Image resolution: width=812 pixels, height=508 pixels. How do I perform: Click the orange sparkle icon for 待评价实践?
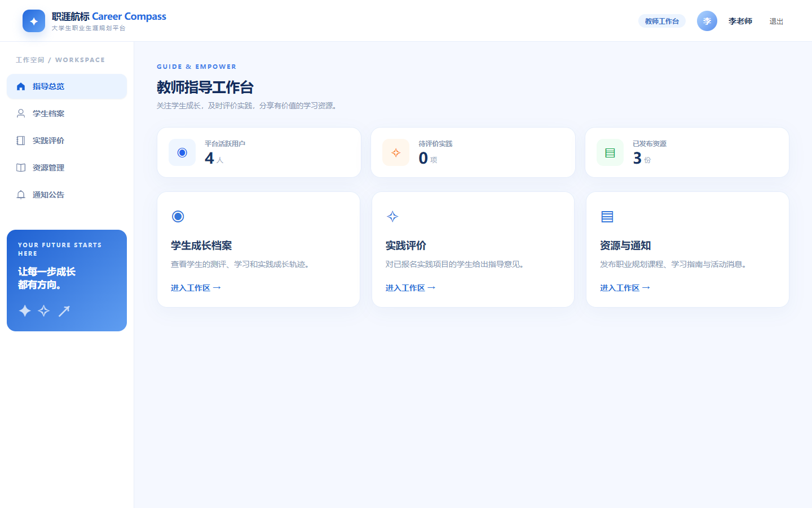[396, 152]
